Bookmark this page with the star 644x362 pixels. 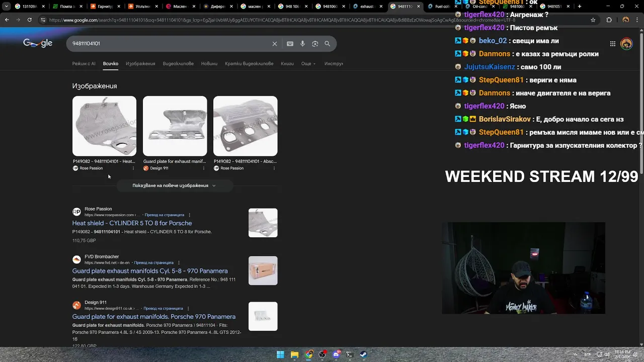point(593,20)
